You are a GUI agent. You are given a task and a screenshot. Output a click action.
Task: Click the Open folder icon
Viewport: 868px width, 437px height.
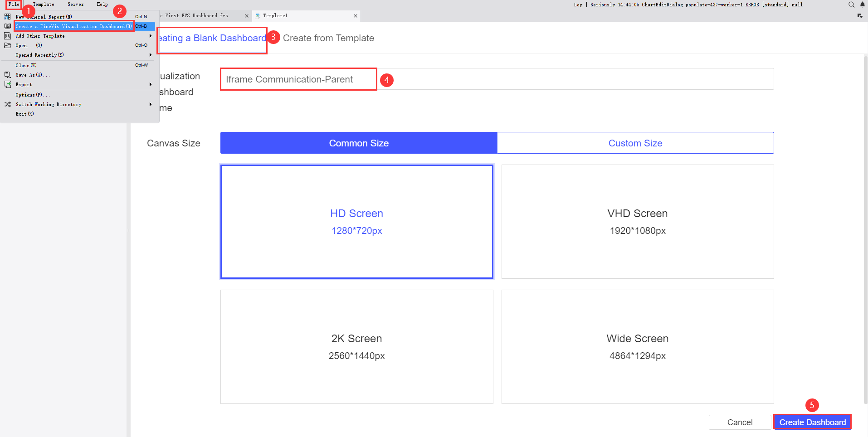(x=7, y=45)
